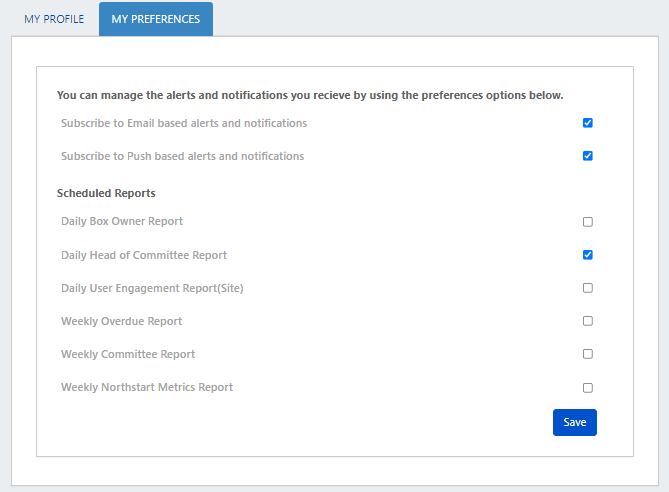The width and height of the screenshot is (669, 492).
Task: Click the 'Scheduled Reports' section heading
Action: click(106, 193)
